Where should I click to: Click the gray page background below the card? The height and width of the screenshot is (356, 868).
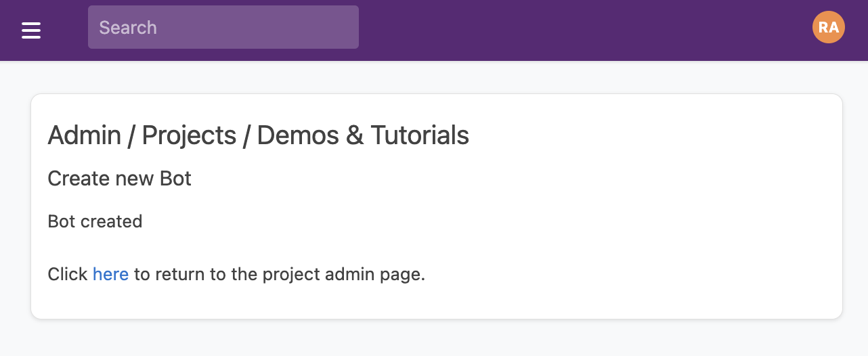pos(433,338)
